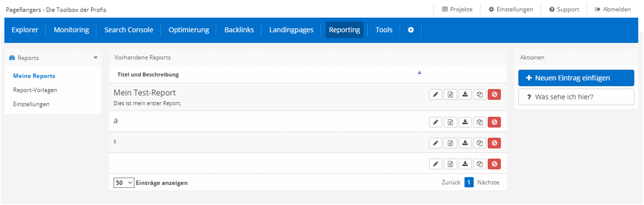Click the red delete icon for Mein Test-Report
The image size is (644, 205).
(494, 94)
